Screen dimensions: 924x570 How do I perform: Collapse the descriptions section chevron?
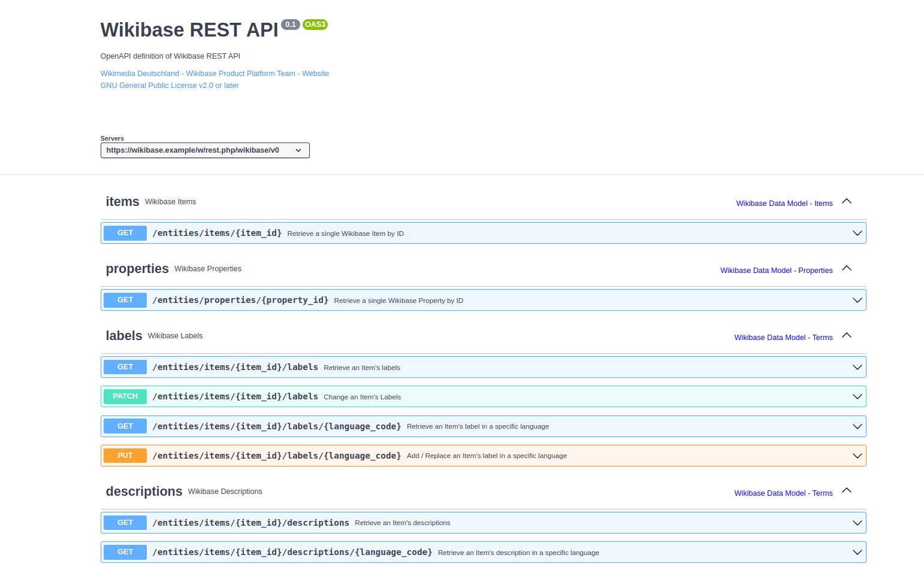coord(846,491)
